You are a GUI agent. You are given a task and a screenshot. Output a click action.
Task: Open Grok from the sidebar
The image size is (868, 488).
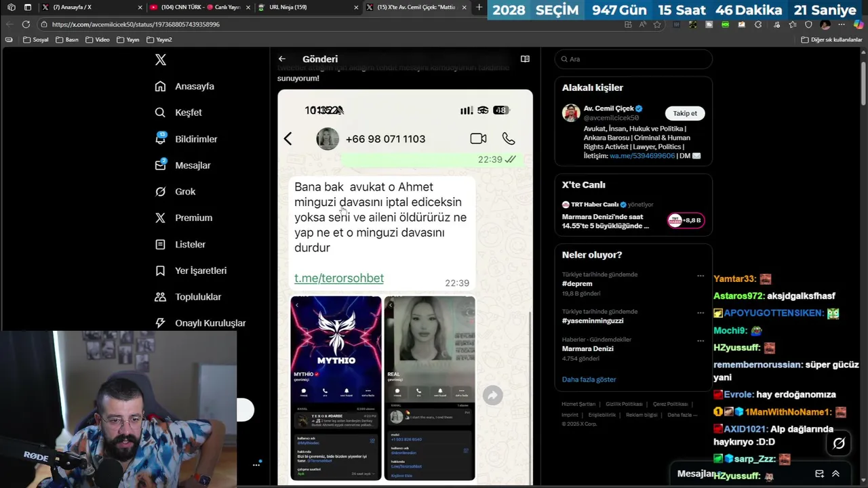pos(175,192)
